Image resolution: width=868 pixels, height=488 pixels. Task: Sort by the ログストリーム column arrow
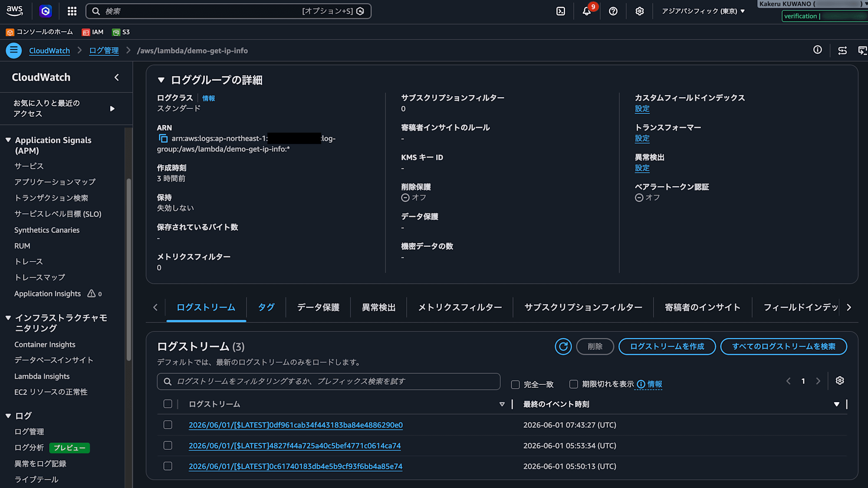pyautogui.click(x=502, y=404)
